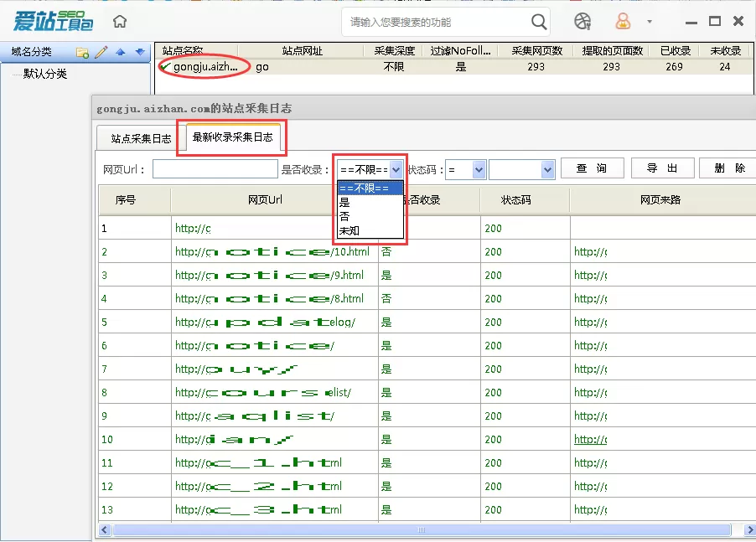Screen dimensions: 756x542
Task: Open the 是否收录 dropdown arrow
Action: tap(396, 169)
